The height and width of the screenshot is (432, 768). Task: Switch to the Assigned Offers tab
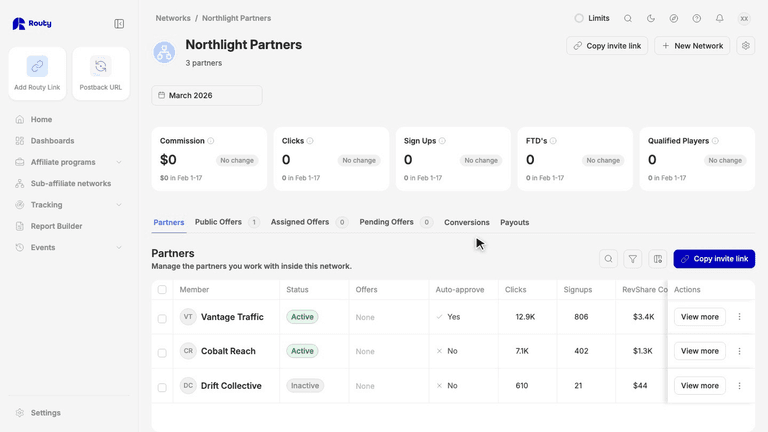coord(309,222)
